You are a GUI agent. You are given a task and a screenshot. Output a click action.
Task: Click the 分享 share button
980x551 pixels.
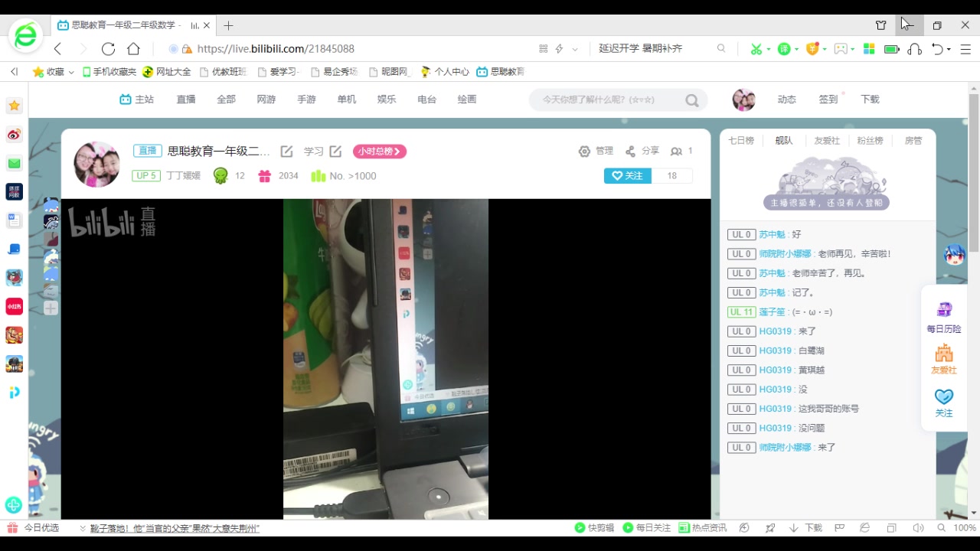[642, 152]
